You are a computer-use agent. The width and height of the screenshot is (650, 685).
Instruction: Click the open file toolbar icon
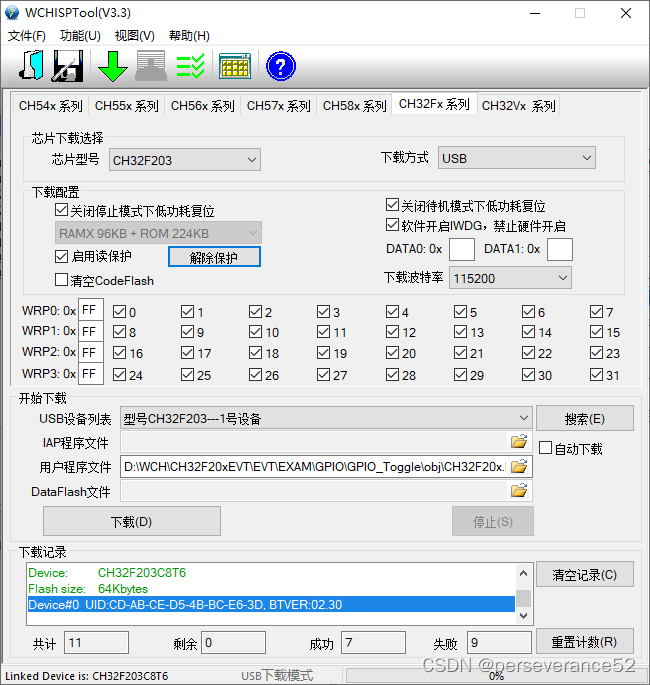pyautogui.click(x=31, y=66)
